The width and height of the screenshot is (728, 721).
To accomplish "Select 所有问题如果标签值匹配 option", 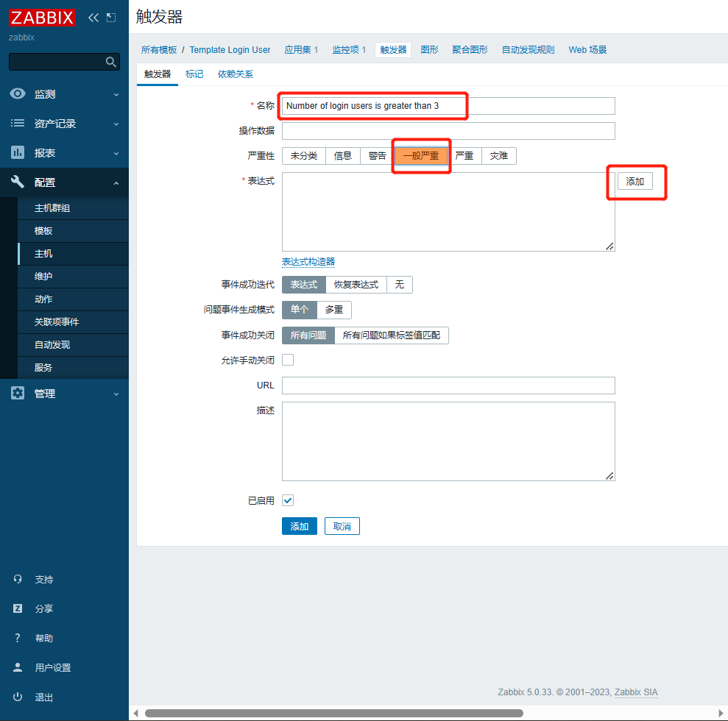I will pyautogui.click(x=392, y=335).
